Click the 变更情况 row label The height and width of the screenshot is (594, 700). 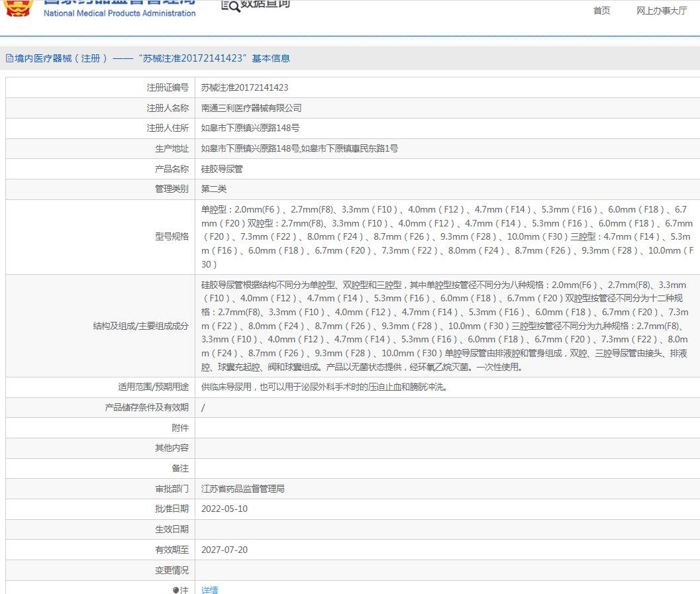tap(172, 570)
